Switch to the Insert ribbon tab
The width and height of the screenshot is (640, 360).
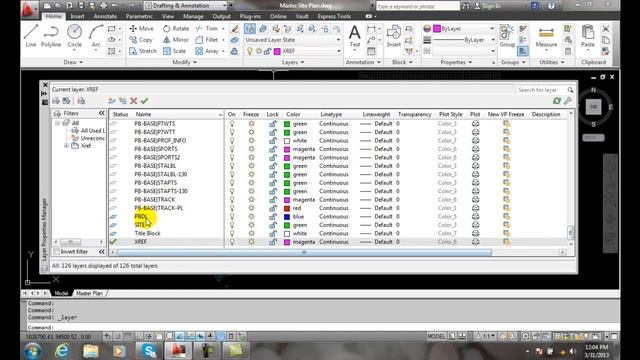[77, 16]
